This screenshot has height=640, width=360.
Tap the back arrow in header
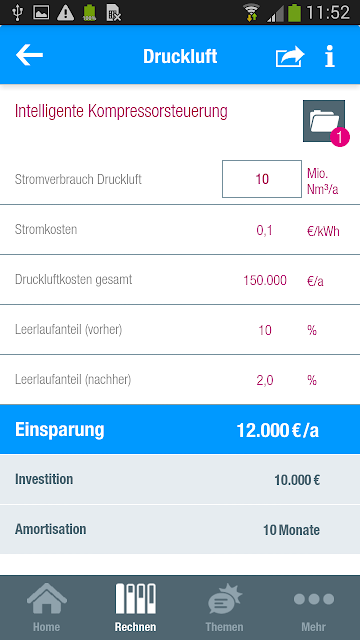click(x=29, y=56)
